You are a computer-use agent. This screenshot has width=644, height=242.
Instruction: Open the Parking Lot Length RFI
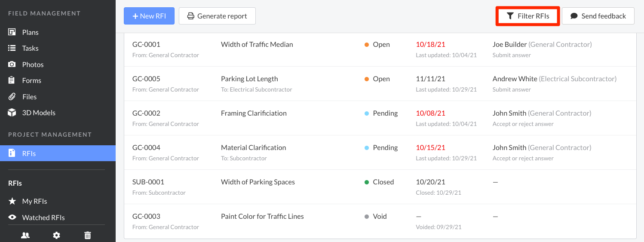(249, 79)
